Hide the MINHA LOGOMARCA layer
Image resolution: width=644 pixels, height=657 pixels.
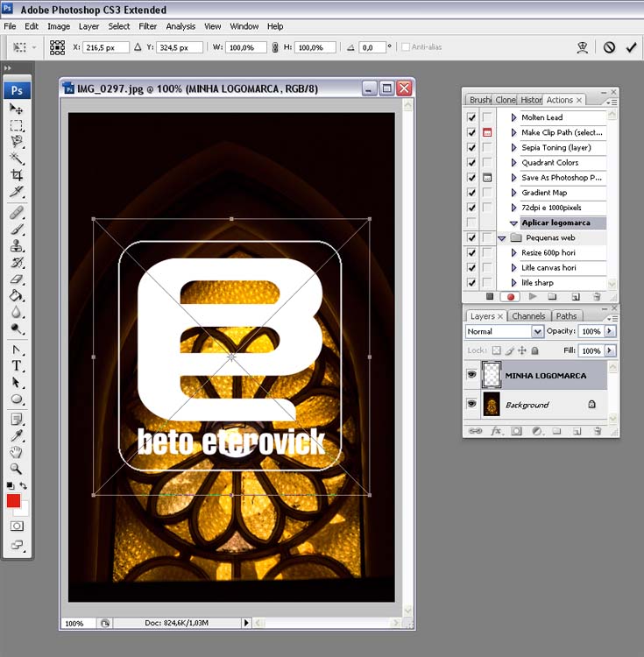[472, 375]
